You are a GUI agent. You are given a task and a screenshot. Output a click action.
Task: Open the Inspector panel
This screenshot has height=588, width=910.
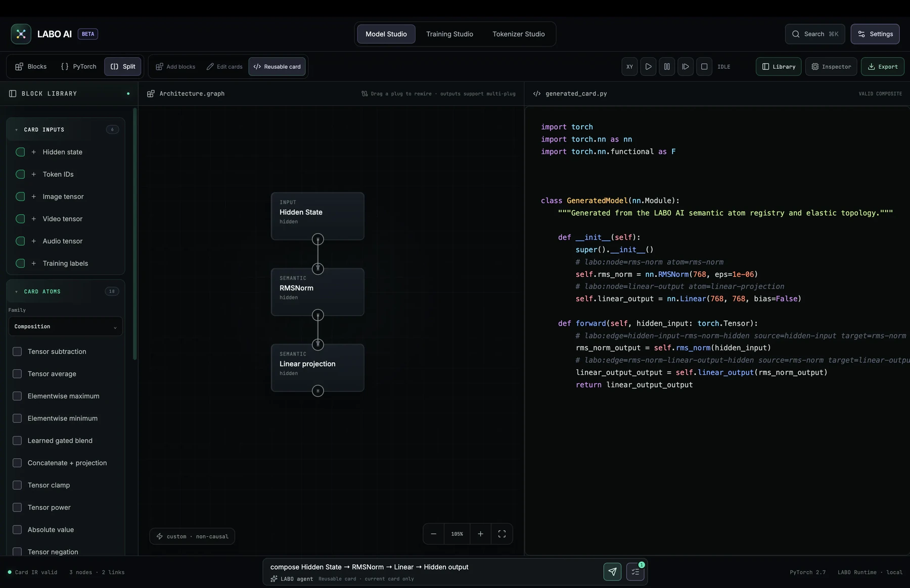pos(831,67)
